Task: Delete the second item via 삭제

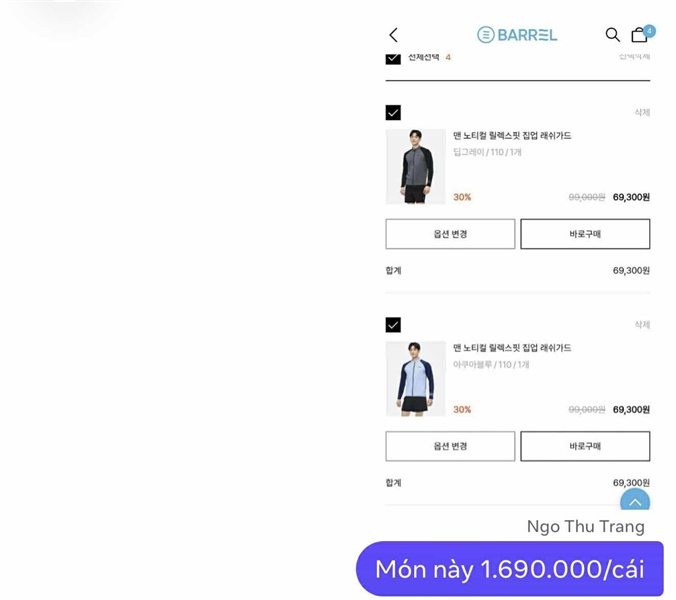Action: pos(642,325)
